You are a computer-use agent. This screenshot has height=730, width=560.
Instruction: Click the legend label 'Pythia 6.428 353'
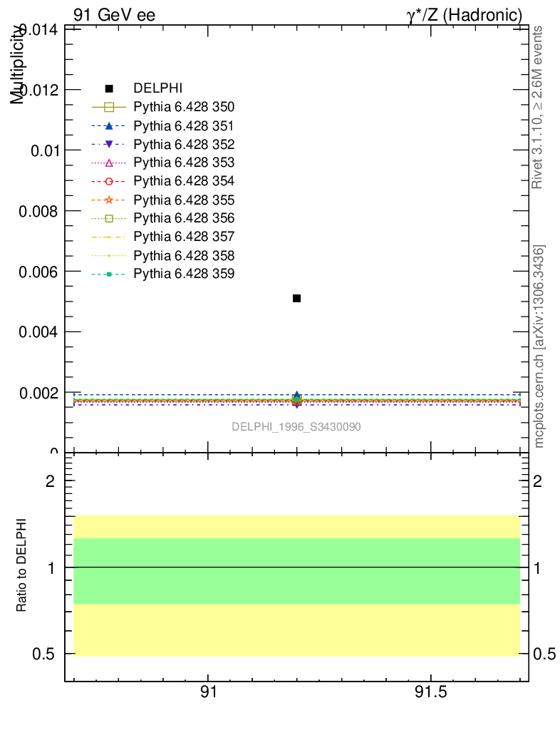184,163
